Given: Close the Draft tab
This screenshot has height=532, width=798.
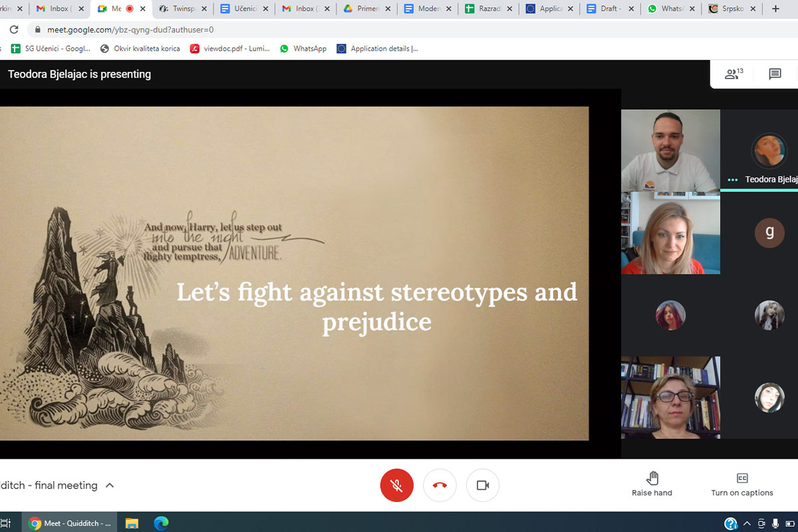Looking at the screenshot, I should tap(632, 9).
